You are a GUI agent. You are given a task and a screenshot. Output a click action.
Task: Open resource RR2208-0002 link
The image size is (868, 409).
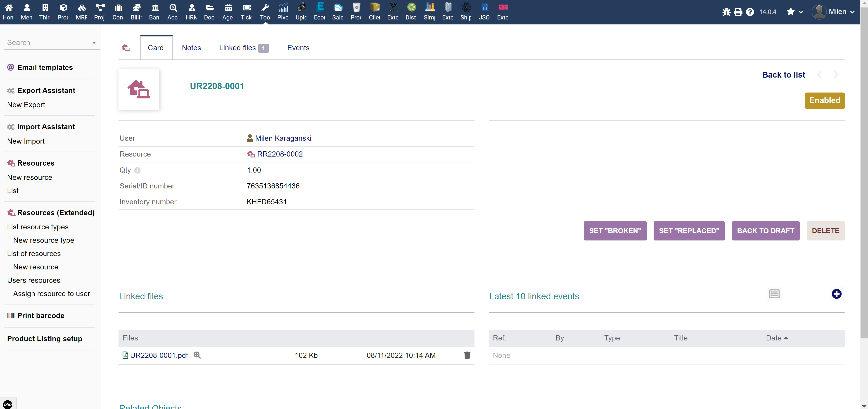tap(280, 154)
